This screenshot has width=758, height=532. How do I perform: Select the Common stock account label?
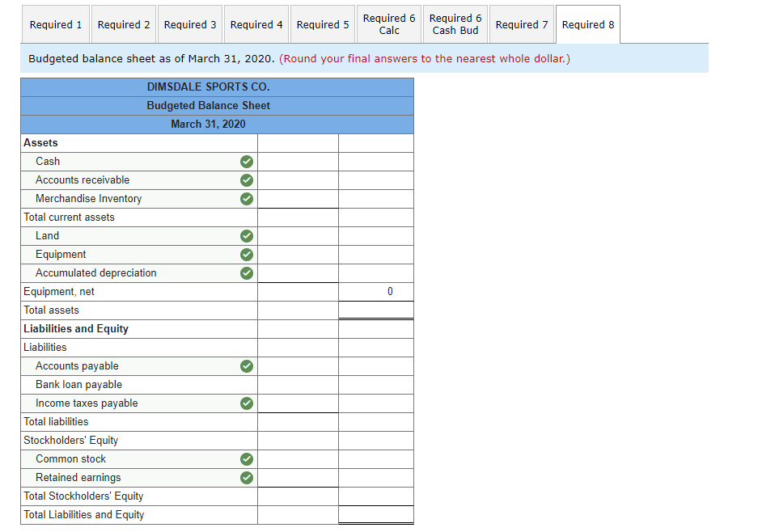click(70, 459)
